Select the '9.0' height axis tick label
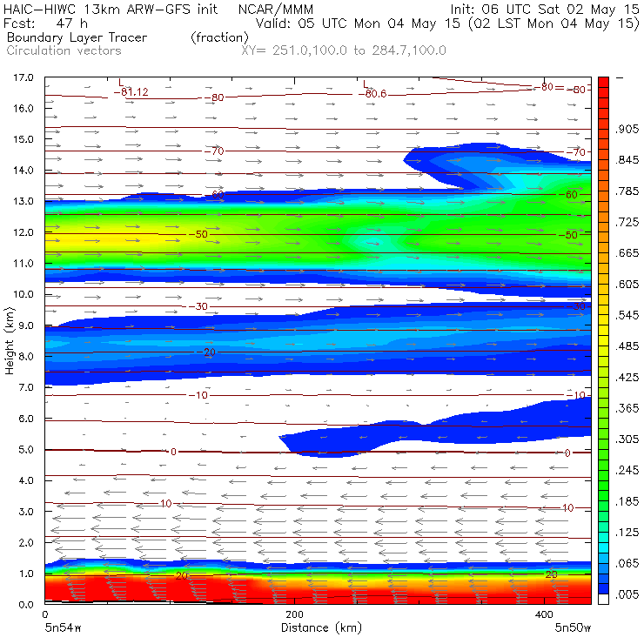644x644 pixels. coord(26,325)
